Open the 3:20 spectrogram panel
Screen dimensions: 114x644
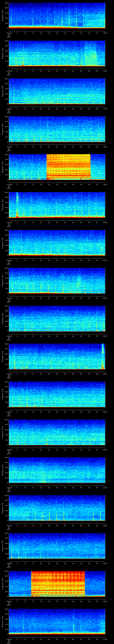point(57,243)
